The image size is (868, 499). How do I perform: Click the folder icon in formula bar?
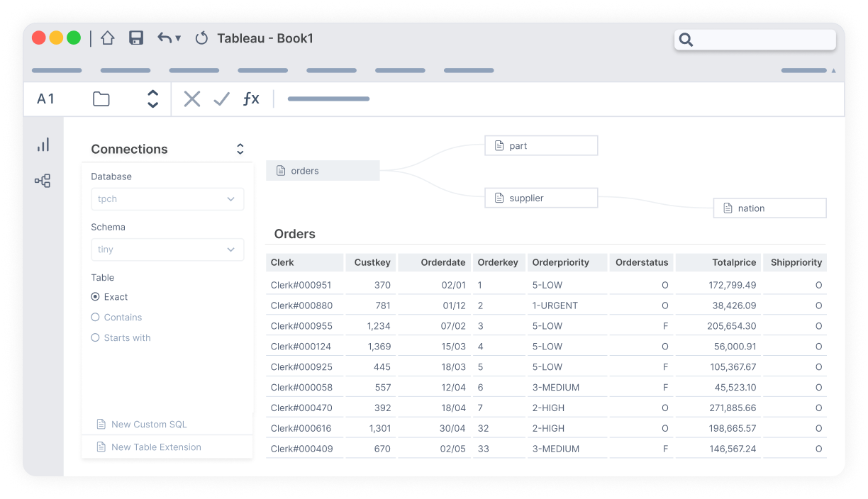[101, 99]
